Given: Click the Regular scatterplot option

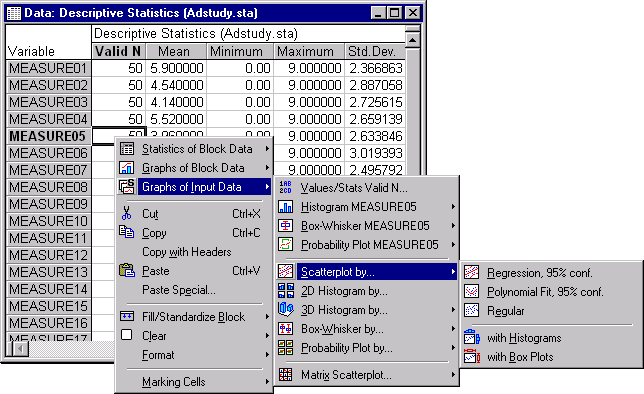Looking at the screenshot, I should (x=506, y=311).
